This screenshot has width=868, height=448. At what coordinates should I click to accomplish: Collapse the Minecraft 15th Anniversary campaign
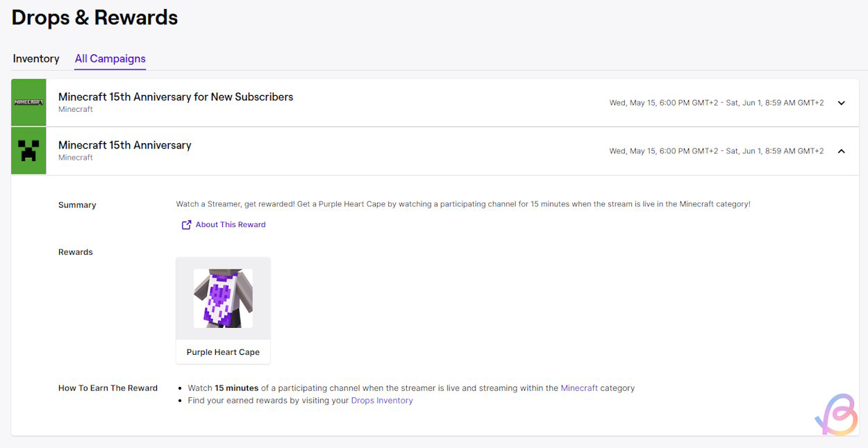click(x=841, y=150)
